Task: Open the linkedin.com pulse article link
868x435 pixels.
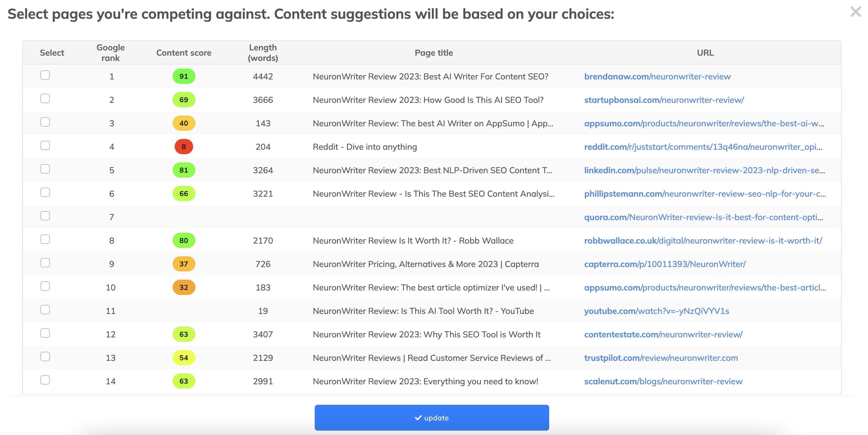Action: [705, 170]
